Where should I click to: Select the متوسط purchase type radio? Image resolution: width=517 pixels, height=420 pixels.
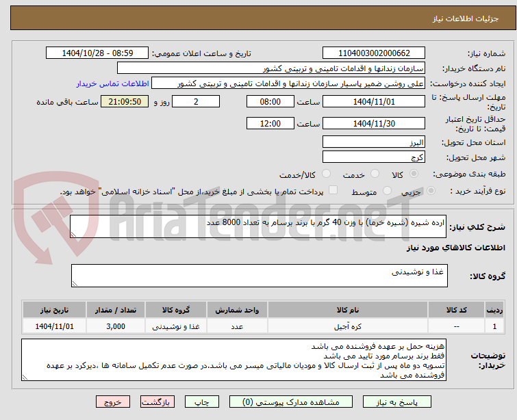[x=387, y=191]
